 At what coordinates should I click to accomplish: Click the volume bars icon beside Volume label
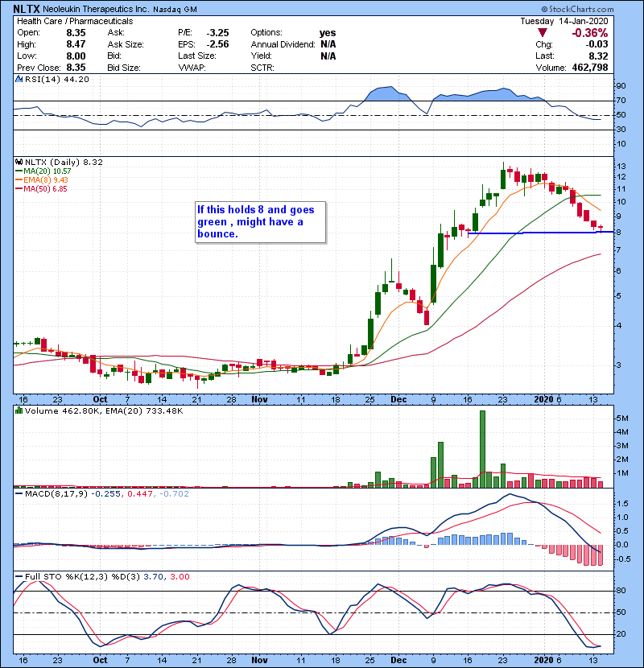click(x=19, y=410)
